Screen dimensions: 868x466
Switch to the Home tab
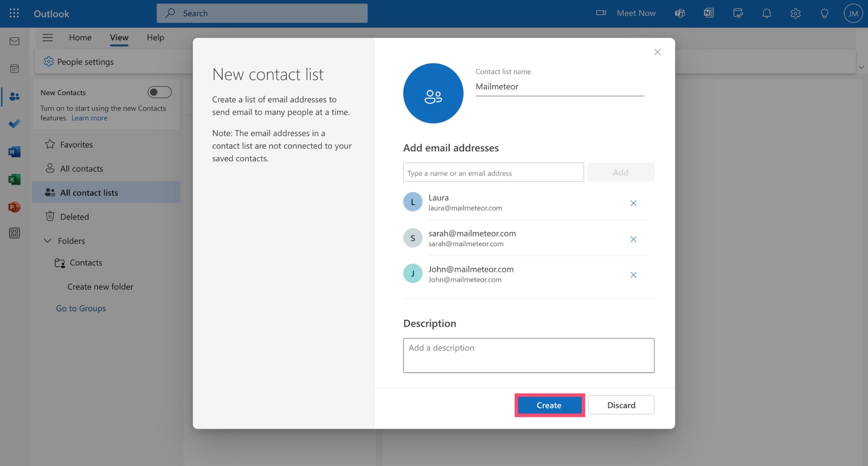[80, 38]
